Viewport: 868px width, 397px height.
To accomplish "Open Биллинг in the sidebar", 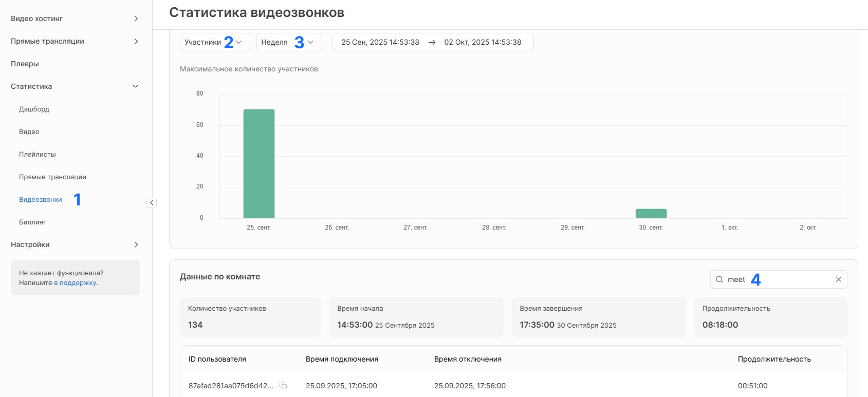I will [32, 222].
